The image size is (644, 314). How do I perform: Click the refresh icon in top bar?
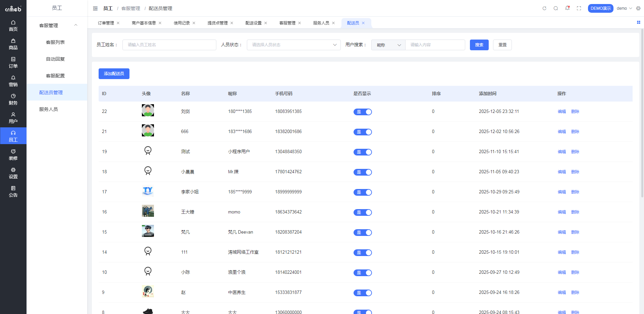(544, 8)
